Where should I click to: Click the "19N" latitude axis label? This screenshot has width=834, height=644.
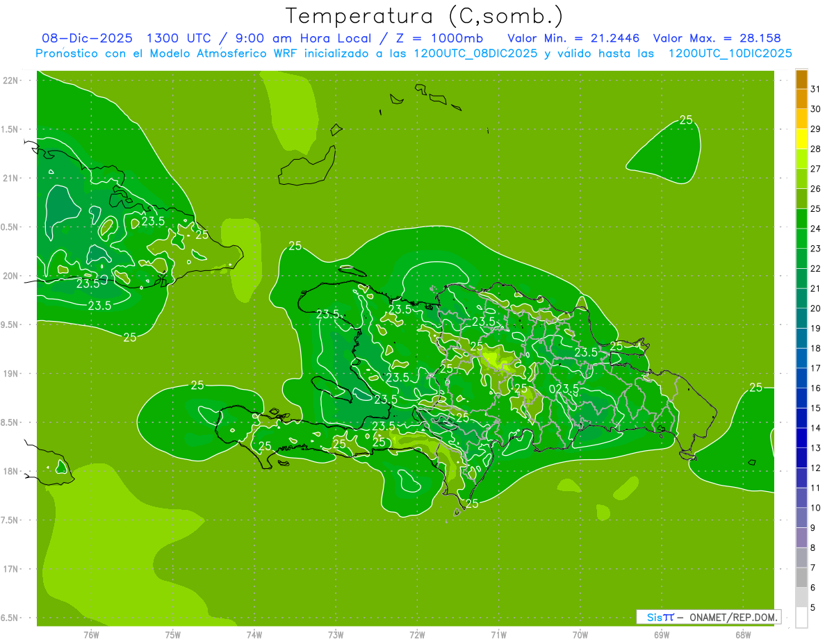pos(12,374)
